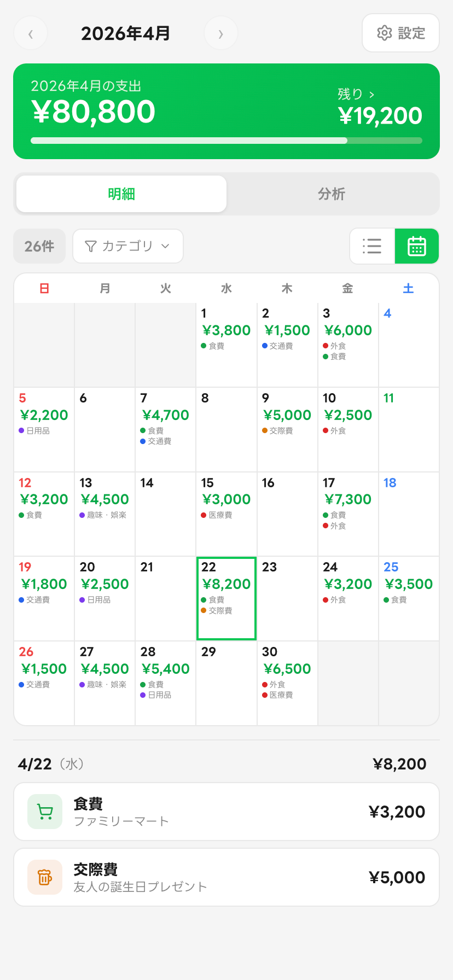Screen dimensions: 453x980
Task: Select April 15 with ¥3,000 医療費
Action: click(x=226, y=514)
